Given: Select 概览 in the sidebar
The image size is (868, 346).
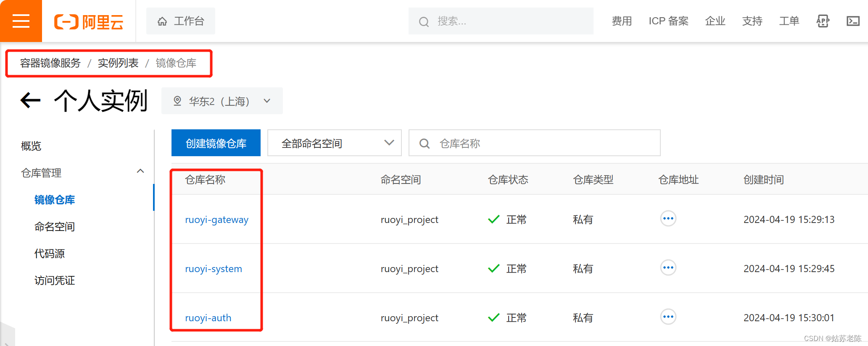Looking at the screenshot, I should [31, 146].
